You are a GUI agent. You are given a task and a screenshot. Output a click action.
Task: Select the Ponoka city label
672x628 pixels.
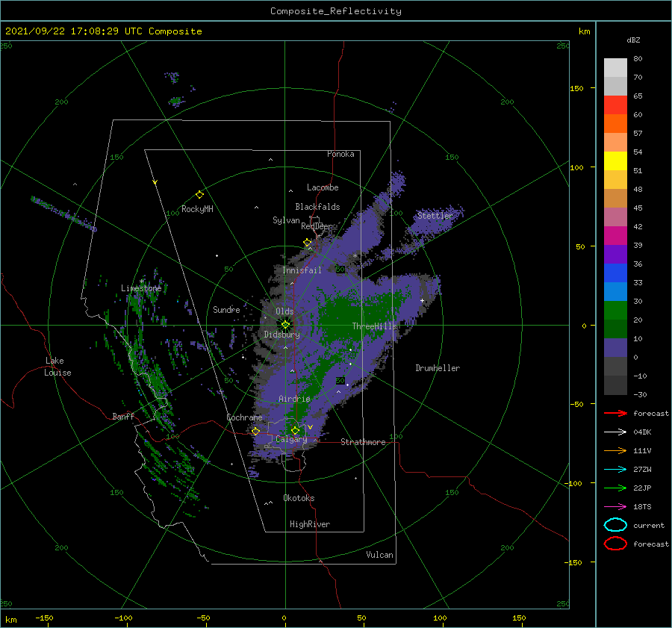[340, 154]
